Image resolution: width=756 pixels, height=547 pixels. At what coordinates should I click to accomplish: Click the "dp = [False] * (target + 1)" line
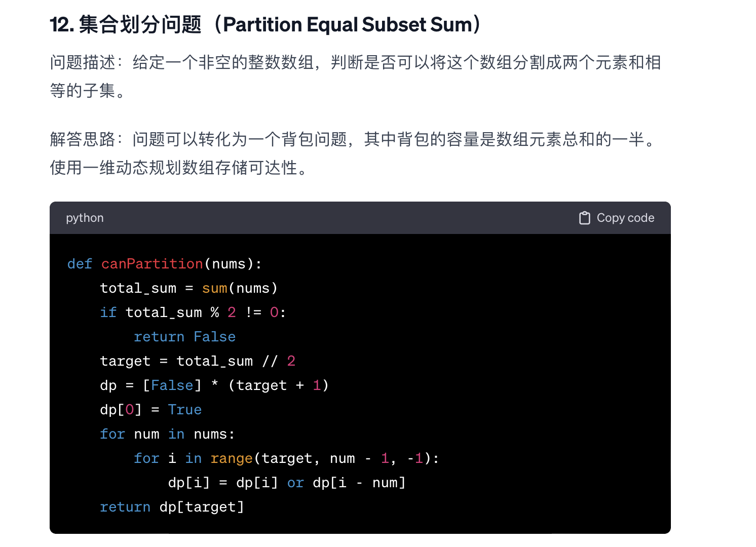tap(214, 385)
